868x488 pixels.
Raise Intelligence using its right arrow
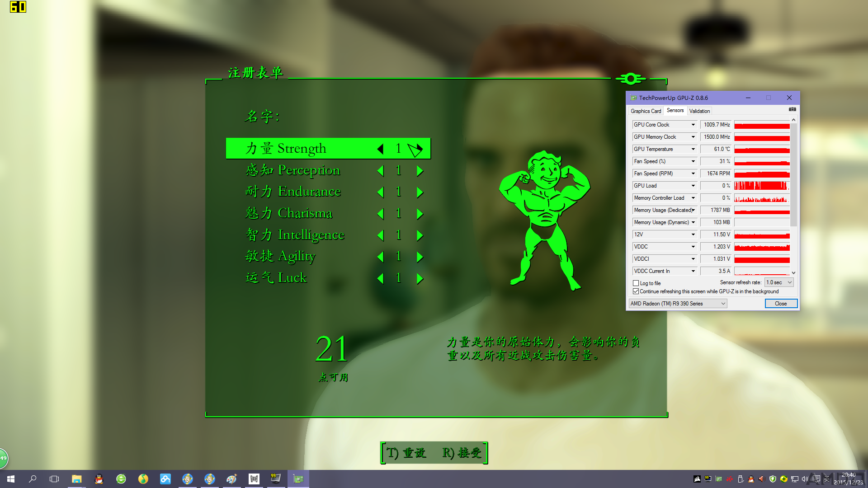click(x=420, y=235)
